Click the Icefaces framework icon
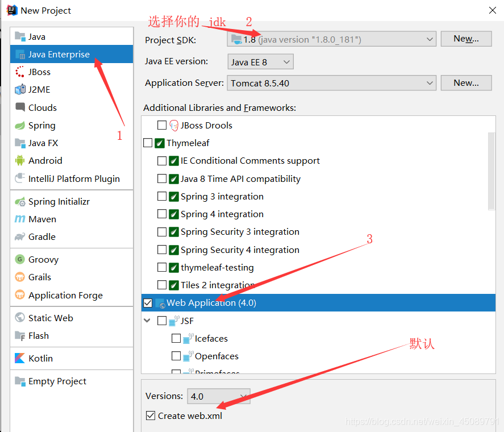Viewport: 504px width, 432px height. coord(188,338)
